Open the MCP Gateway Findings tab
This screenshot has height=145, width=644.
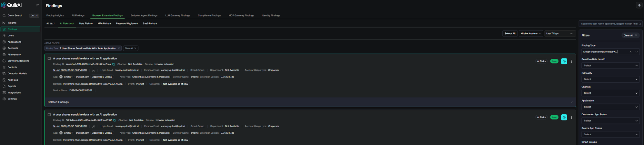click(x=241, y=16)
